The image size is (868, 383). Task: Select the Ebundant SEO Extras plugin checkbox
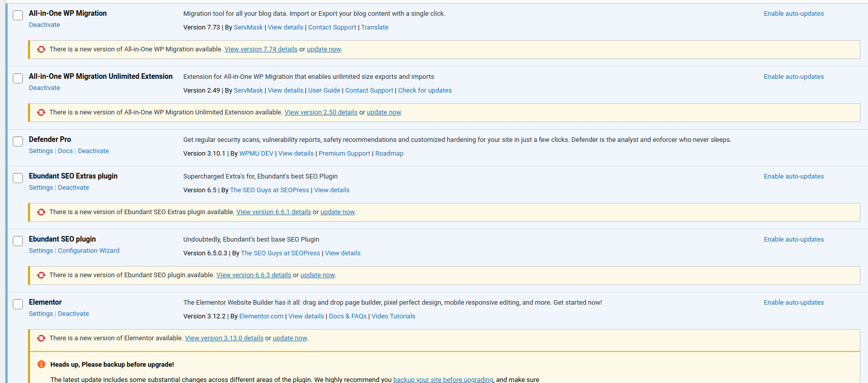tap(18, 178)
